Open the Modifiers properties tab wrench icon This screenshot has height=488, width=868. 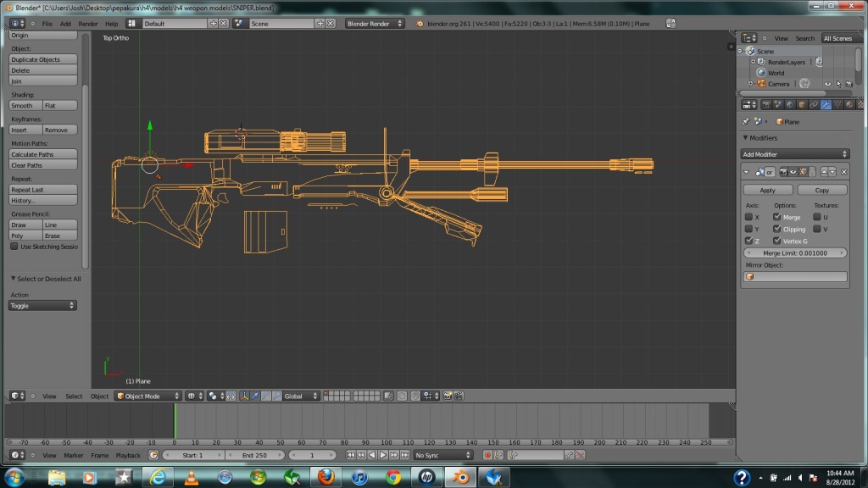pyautogui.click(x=826, y=104)
